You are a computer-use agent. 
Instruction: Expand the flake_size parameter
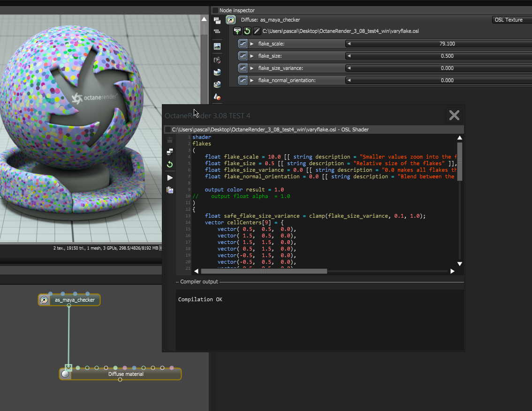(252, 56)
